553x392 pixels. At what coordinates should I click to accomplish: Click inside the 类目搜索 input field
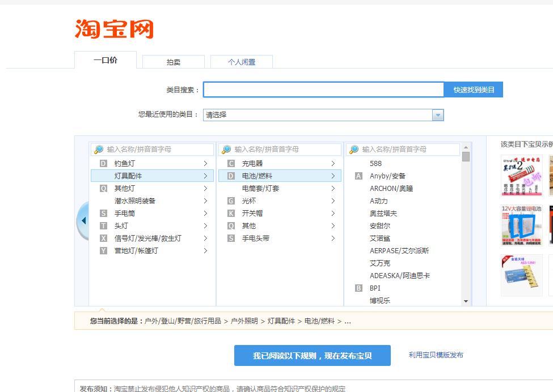coord(323,89)
